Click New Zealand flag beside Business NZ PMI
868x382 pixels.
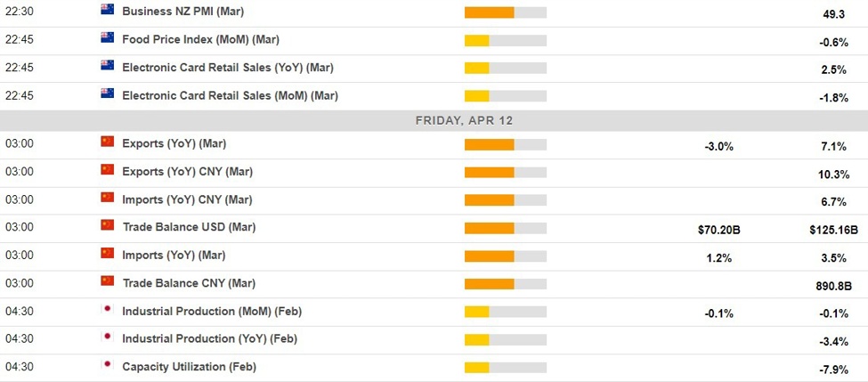pyautogui.click(x=107, y=11)
